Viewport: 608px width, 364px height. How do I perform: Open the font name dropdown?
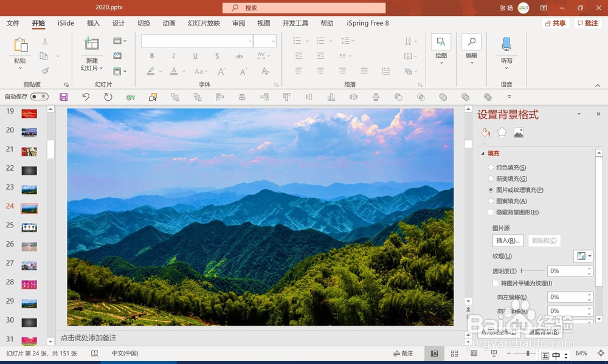[250, 41]
